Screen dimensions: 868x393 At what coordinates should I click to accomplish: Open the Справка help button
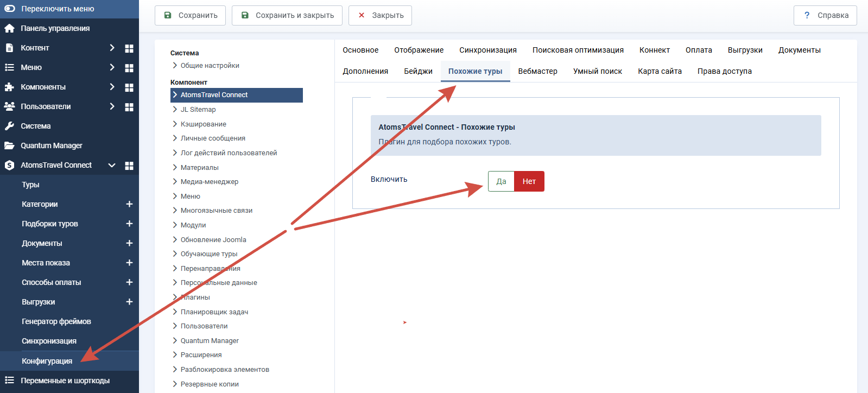(x=825, y=15)
